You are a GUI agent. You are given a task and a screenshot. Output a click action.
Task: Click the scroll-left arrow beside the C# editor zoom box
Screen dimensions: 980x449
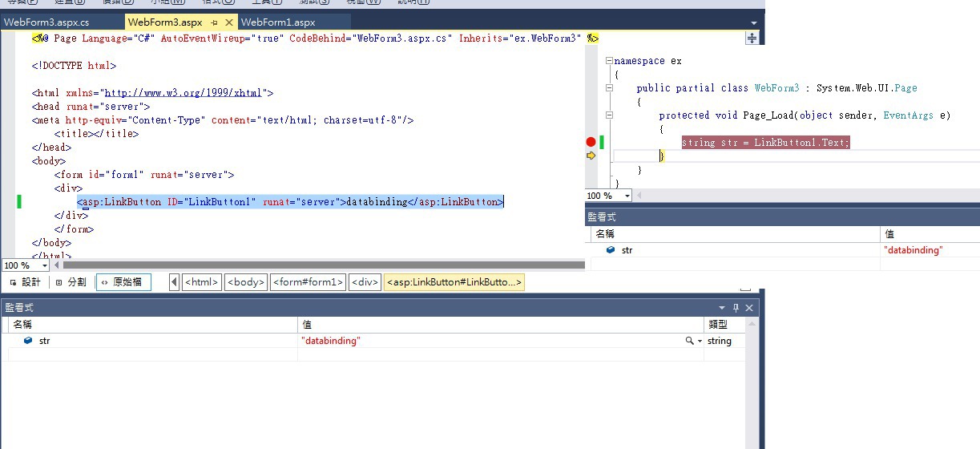click(639, 196)
